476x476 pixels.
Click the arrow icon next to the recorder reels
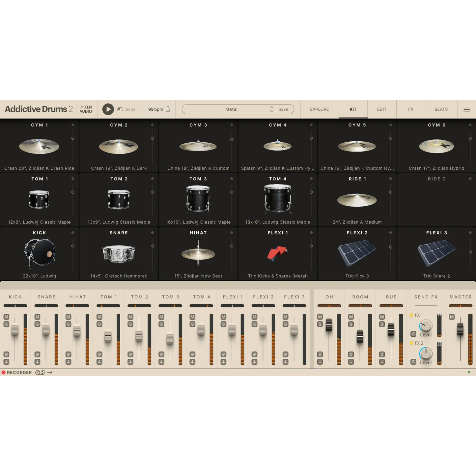[x=50, y=372]
